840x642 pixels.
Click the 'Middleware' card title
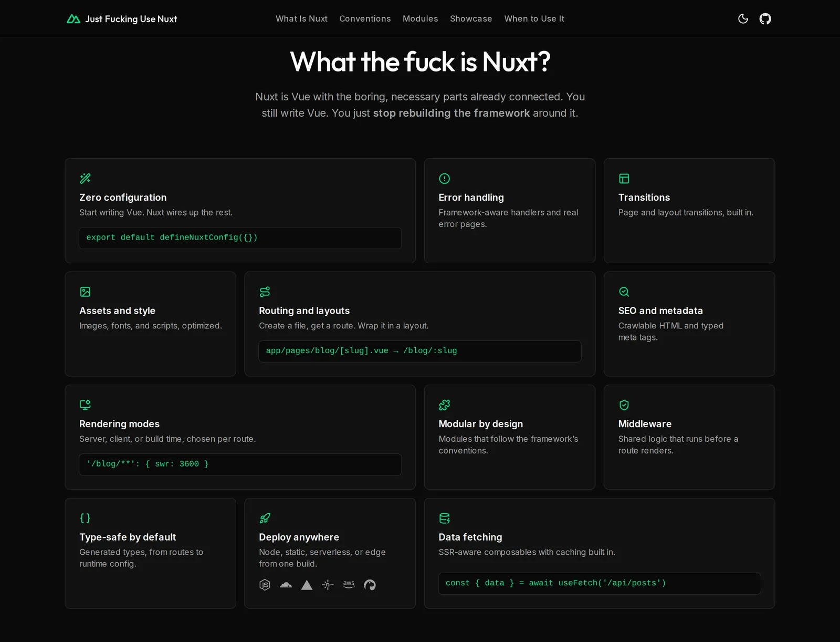click(x=645, y=424)
